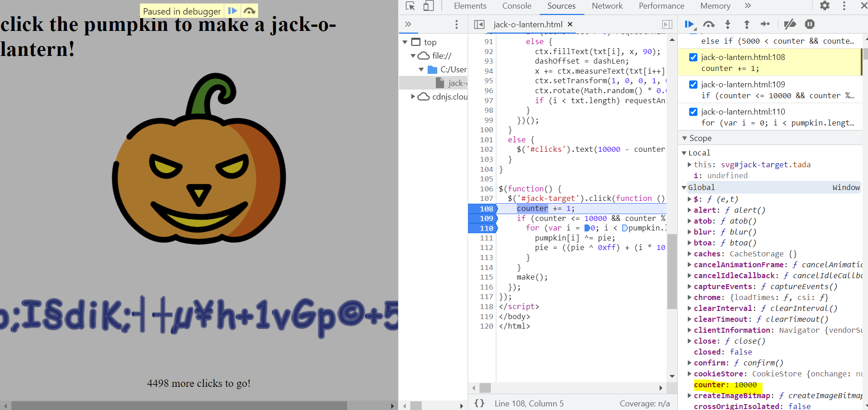Select the jack-o-lantern file in navigator
The height and width of the screenshot is (410, 868).
(x=433, y=83)
